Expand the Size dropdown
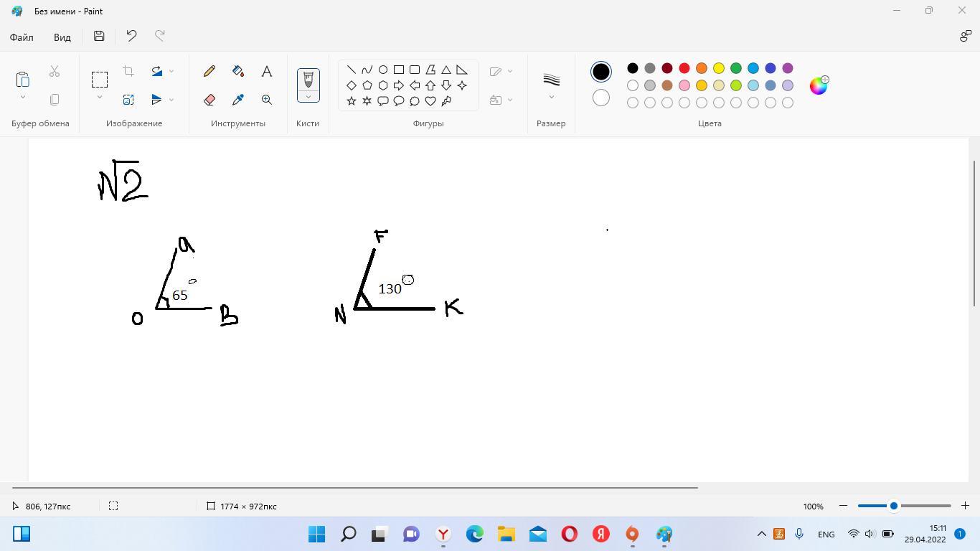The width and height of the screenshot is (980, 551). coord(551,97)
